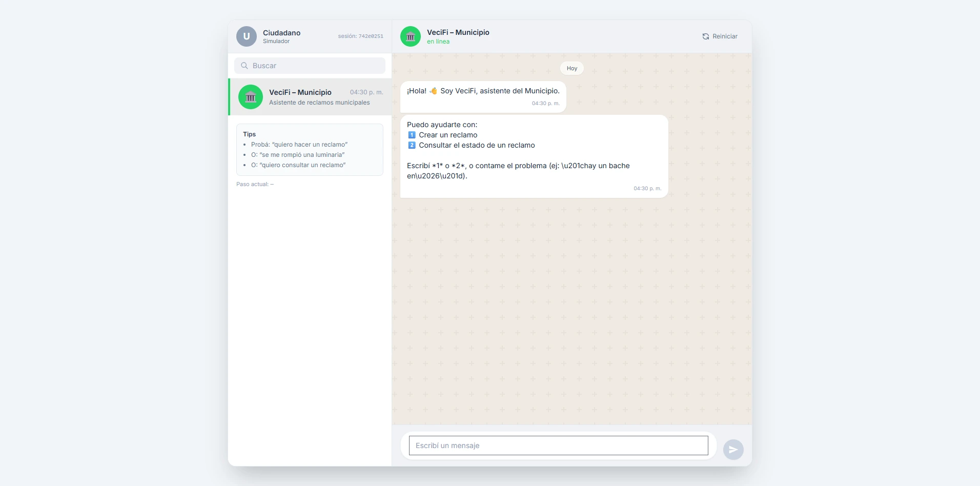Click the 04:30 p. m. time in chat list
The width and height of the screenshot is (980, 486).
coord(366,92)
